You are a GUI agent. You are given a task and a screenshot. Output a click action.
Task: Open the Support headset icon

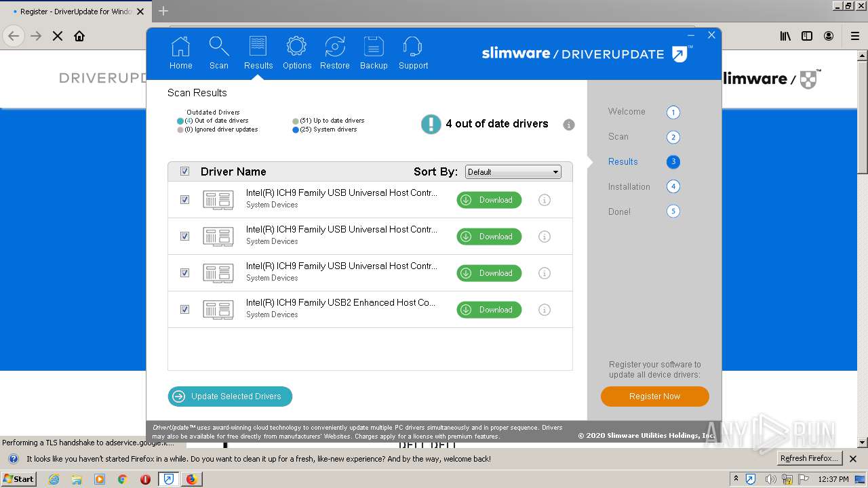(413, 53)
